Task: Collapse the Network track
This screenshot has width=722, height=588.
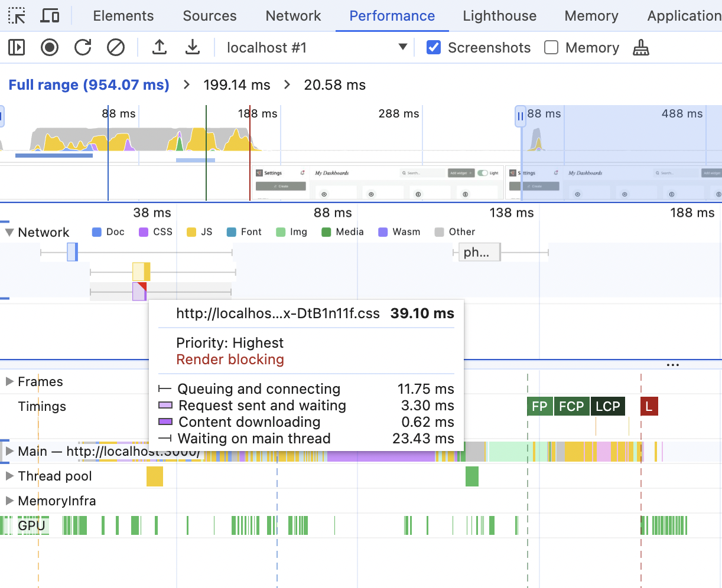Action: point(10,232)
